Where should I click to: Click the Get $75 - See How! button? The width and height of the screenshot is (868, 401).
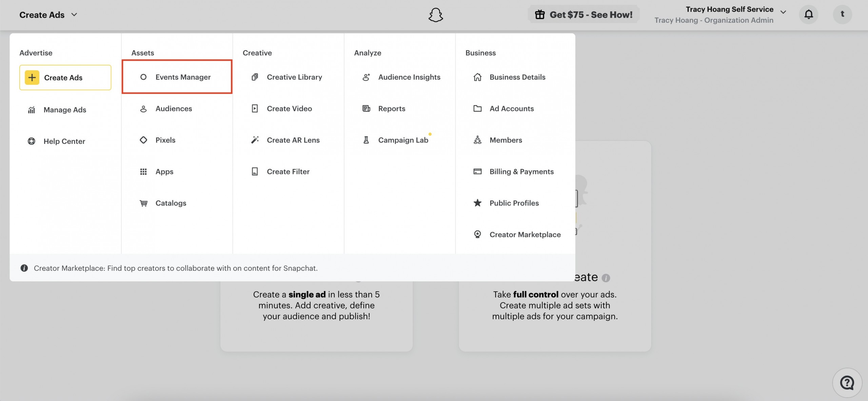tap(590, 15)
